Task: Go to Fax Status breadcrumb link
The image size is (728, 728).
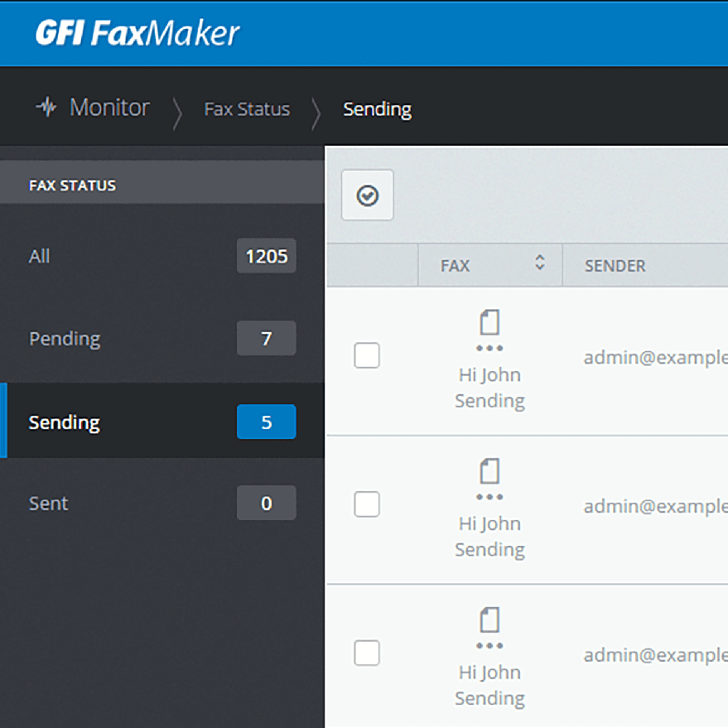Action: tap(247, 109)
